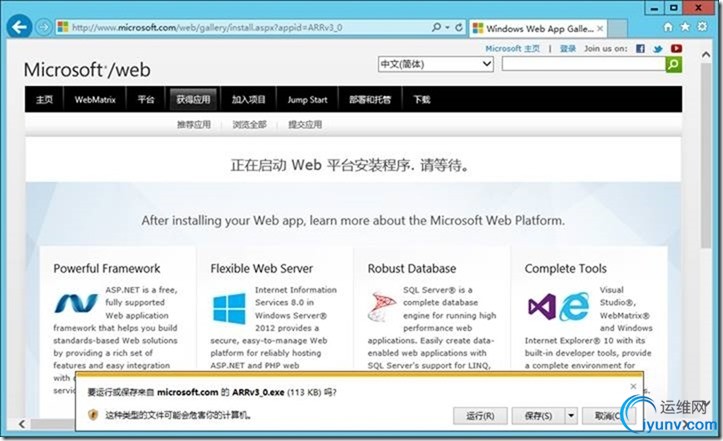Click the Join us on label
723x441 pixels.
click(605, 48)
